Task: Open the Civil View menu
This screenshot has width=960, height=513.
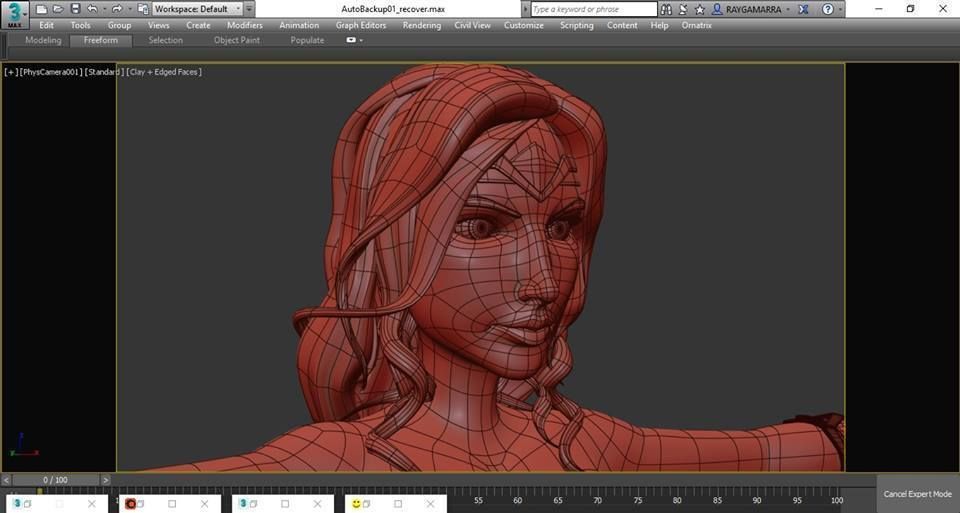Action: (473, 25)
